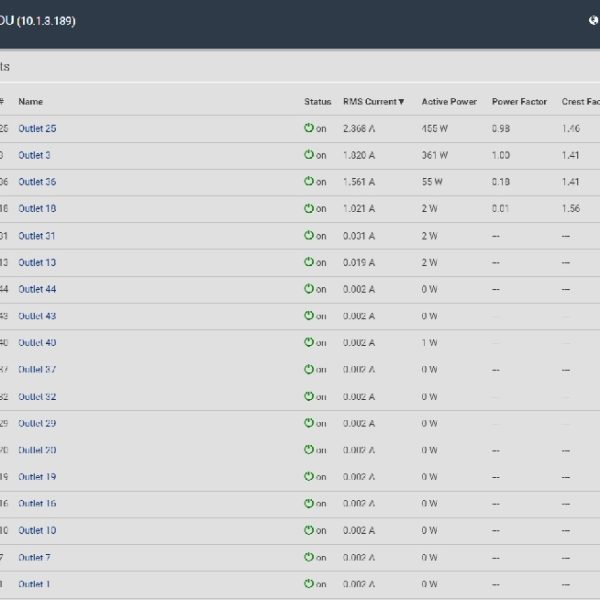This screenshot has width=600, height=600.
Task: Sort the table by the RMS Current column
Action: [x=373, y=101]
